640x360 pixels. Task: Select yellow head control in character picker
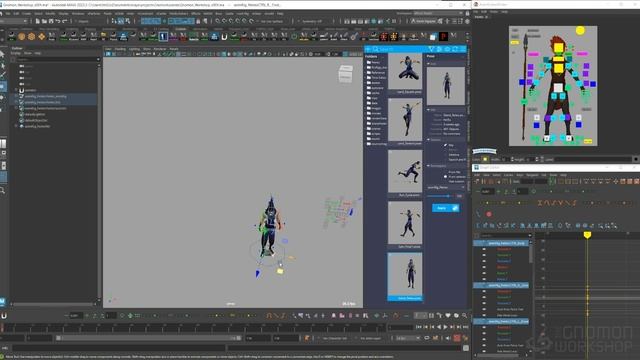point(558,49)
